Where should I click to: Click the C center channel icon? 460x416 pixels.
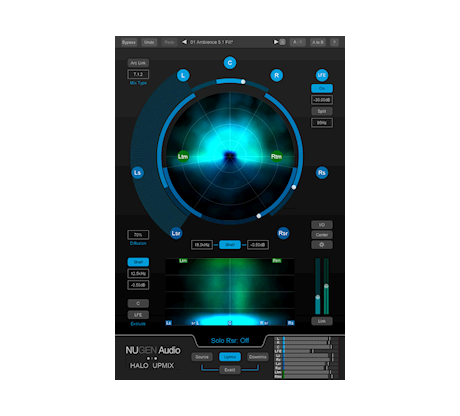[230, 63]
